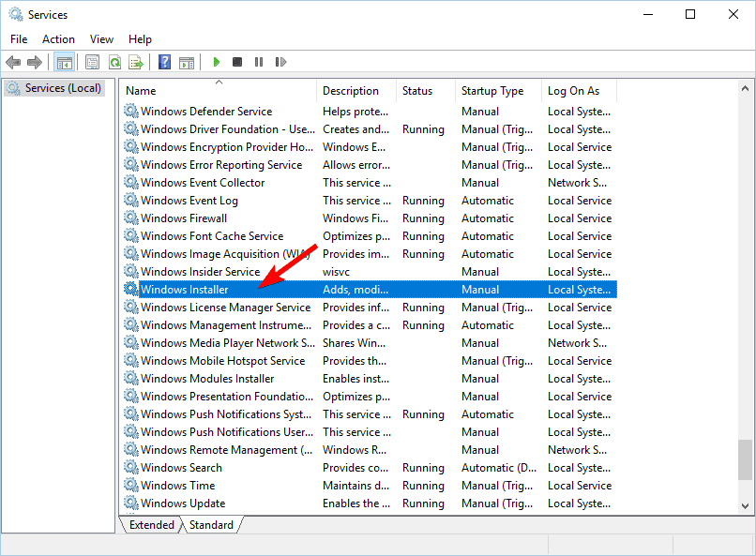
Task: Click the Windows Search gear icon
Action: [x=130, y=467]
